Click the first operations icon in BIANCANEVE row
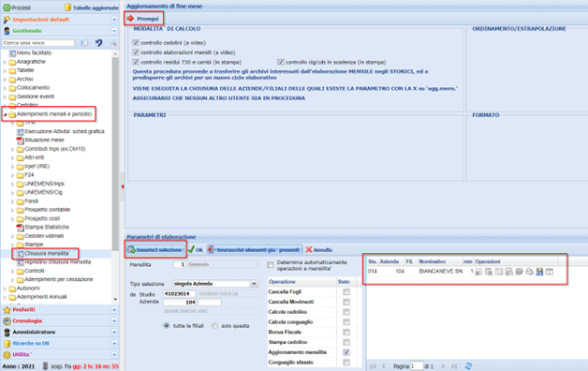The width and height of the screenshot is (588, 371). click(x=478, y=271)
